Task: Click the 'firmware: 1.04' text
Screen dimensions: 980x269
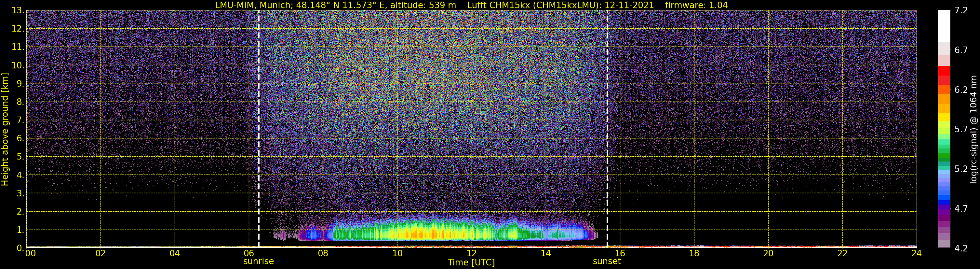Action: click(x=696, y=5)
